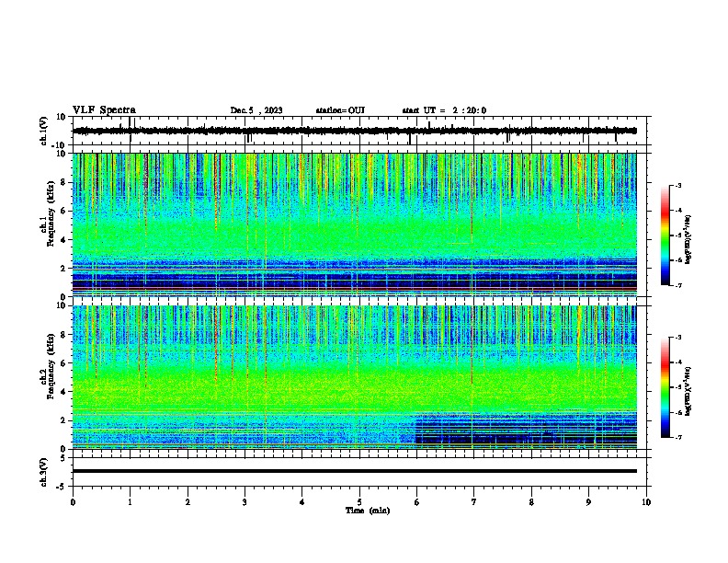The width and height of the screenshot is (728, 563).
Task: Click the time axis tick label "1"
Action: tap(130, 502)
